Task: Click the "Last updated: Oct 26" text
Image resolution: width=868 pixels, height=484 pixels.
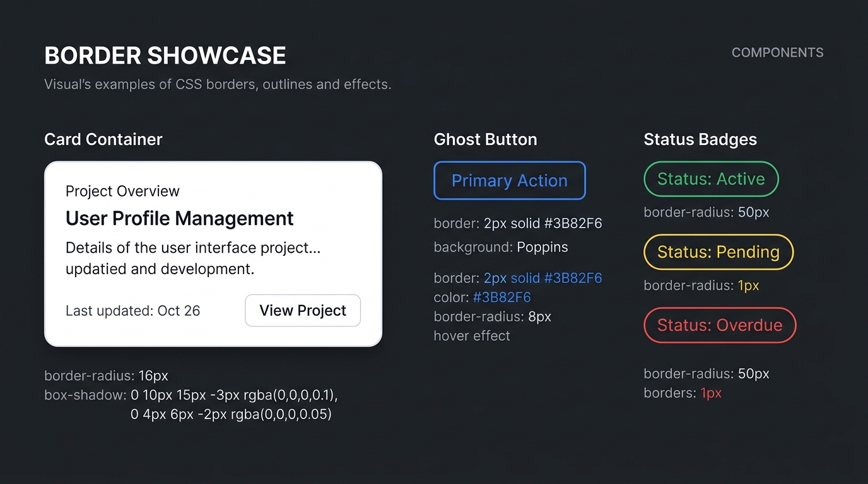Action: click(132, 311)
